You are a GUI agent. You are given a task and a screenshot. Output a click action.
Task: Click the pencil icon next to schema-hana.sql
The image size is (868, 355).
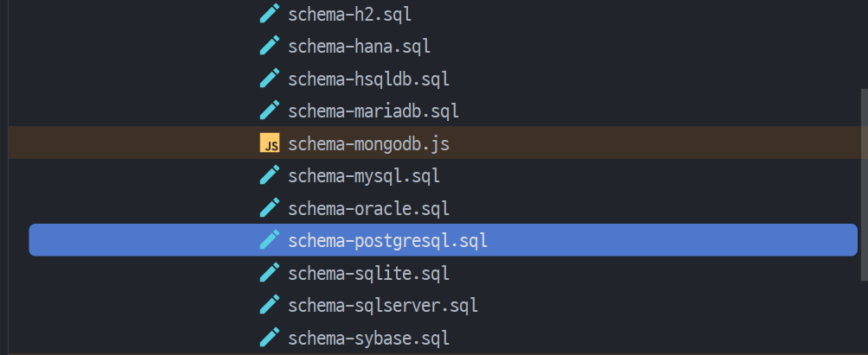tap(270, 46)
